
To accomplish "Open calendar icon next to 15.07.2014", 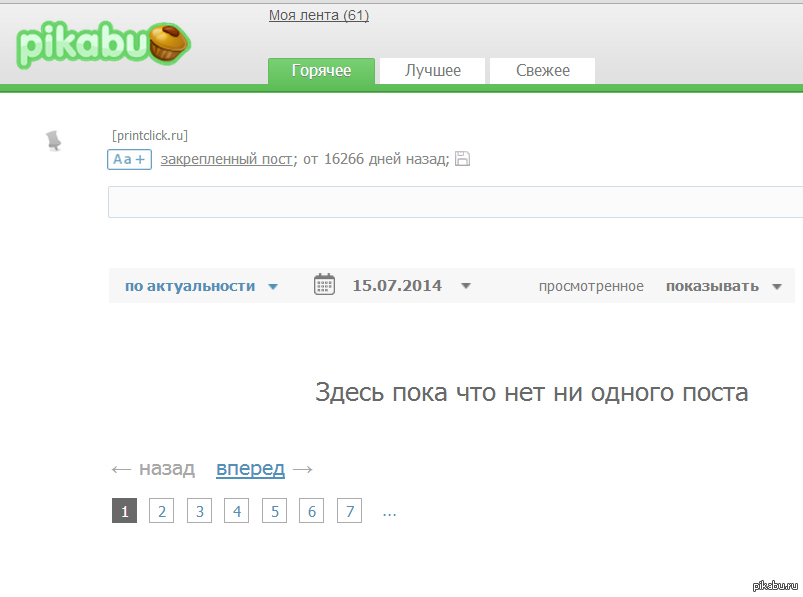I will (x=325, y=285).
